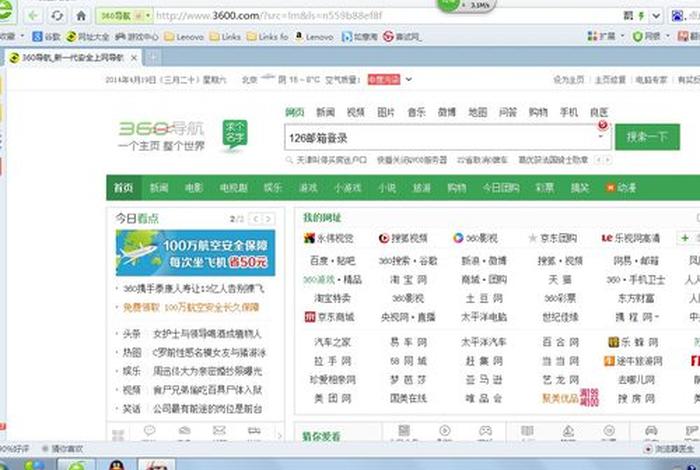Open 途牛旅游网 shortcut
This screenshot has height=470, width=700.
(x=633, y=361)
